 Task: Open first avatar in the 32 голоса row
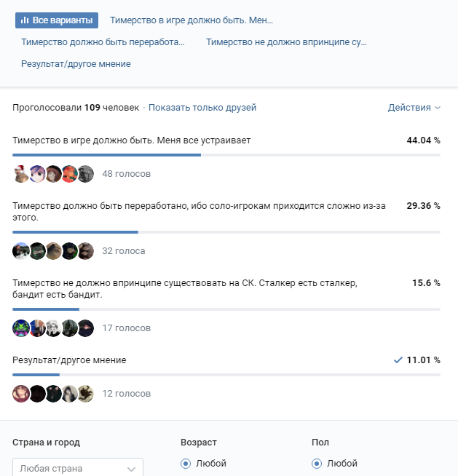coord(21,251)
